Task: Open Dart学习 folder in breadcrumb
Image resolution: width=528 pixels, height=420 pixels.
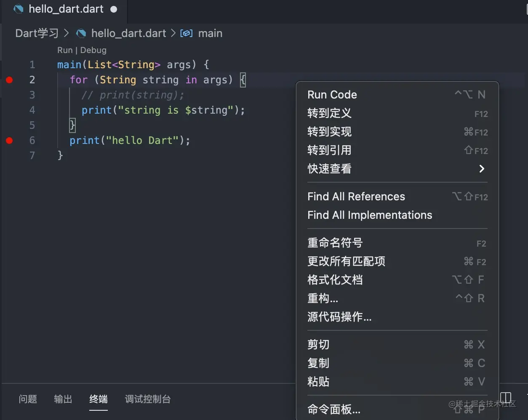Action: click(x=37, y=33)
